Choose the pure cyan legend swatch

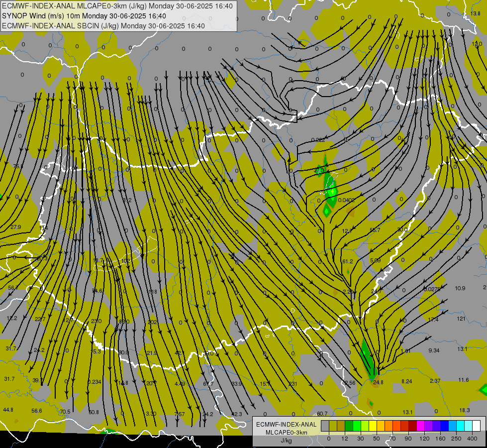461,426
